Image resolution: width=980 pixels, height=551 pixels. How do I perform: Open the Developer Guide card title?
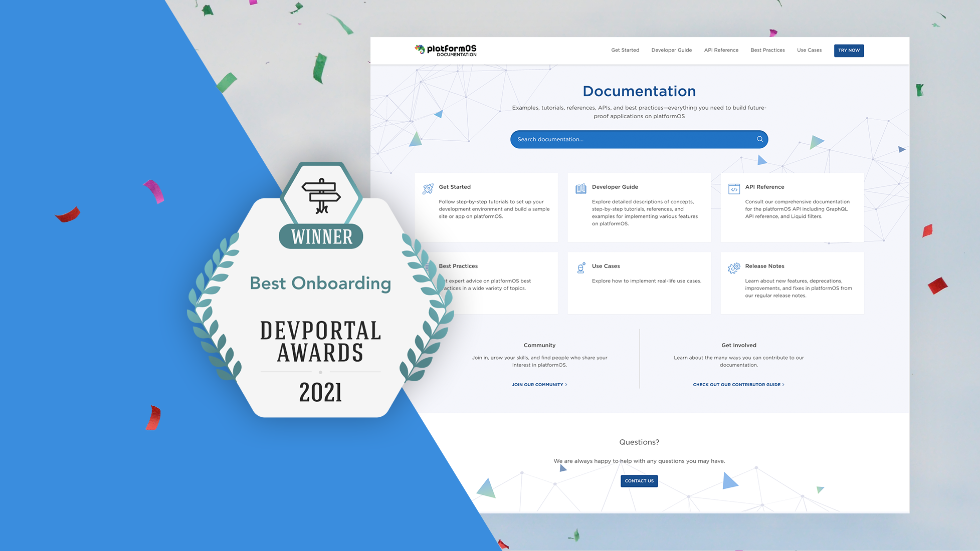[615, 187]
